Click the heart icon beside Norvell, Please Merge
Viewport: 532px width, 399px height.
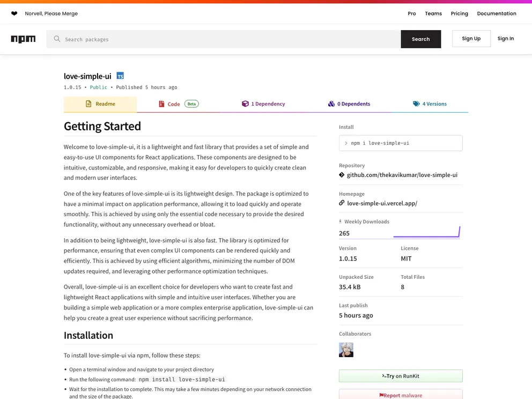click(x=13, y=13)
